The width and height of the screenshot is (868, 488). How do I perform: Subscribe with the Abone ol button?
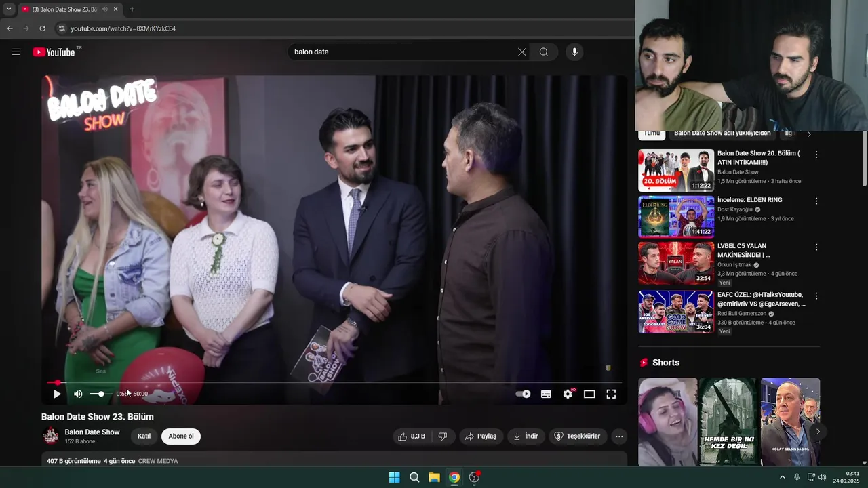pos(181,436)
